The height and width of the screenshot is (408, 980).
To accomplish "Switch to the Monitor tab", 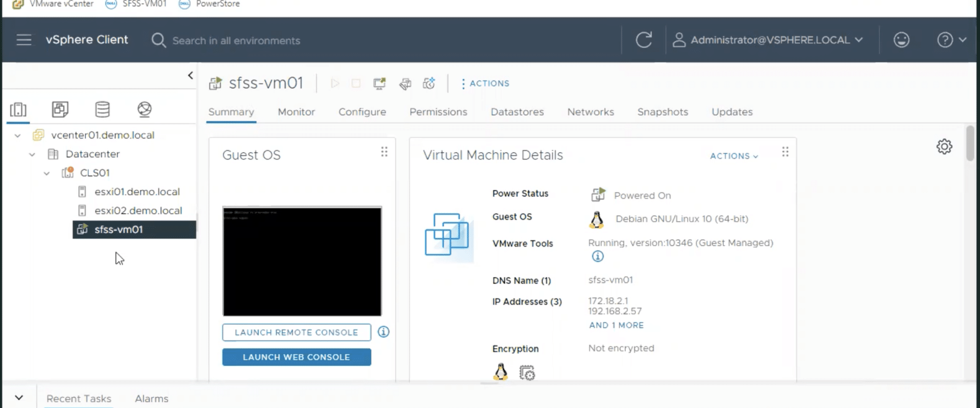I will (296, 112).
